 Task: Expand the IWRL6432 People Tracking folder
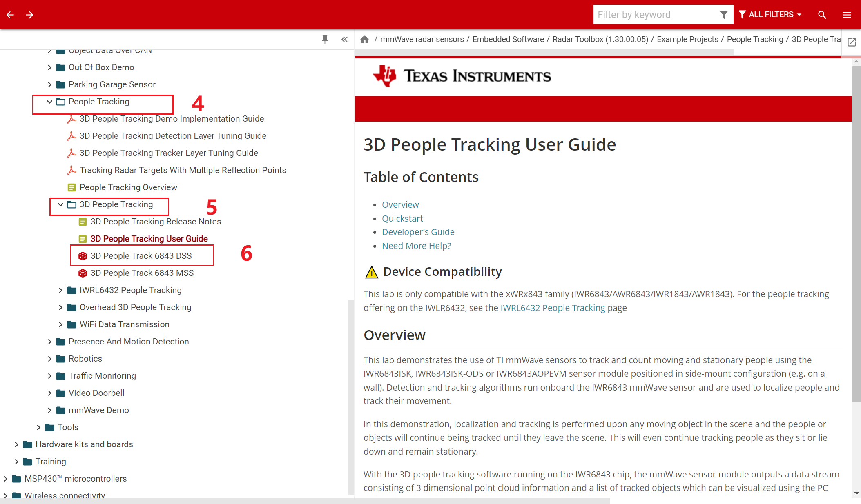[x=60, y=290]
